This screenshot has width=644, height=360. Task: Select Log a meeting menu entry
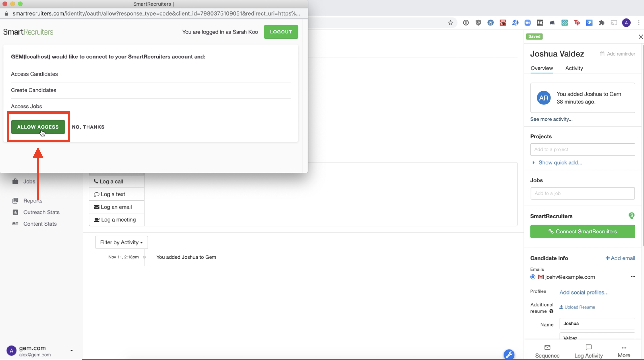pos(117,220)
